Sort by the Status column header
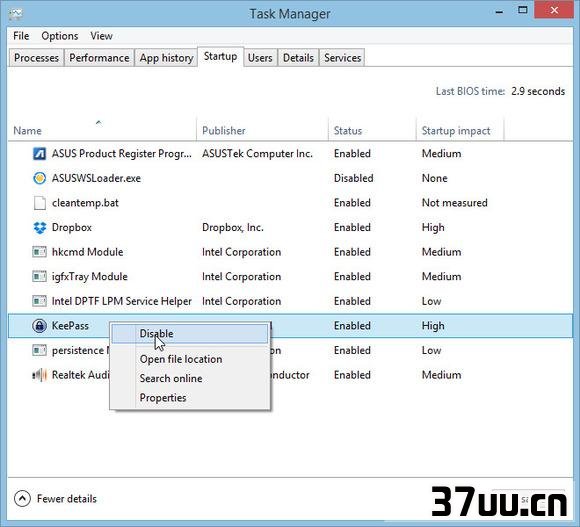 point(372,130)
